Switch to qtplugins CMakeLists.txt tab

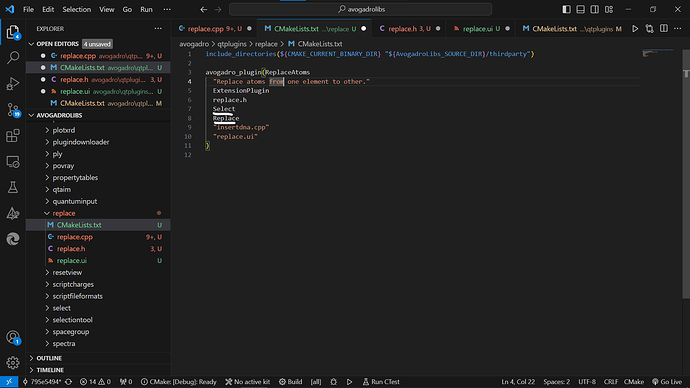572,29
